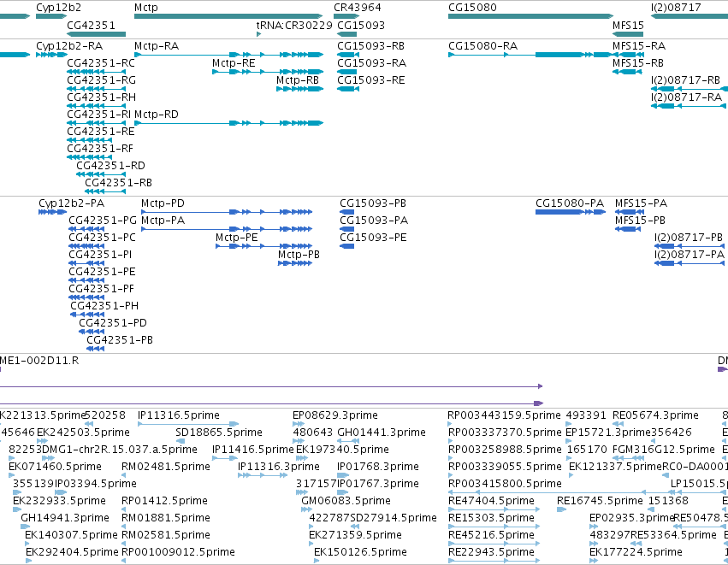Screen dimensions: 728x565
Task: Click the l(2)08717-RB transcript label
Action: (x=685, y=80)
